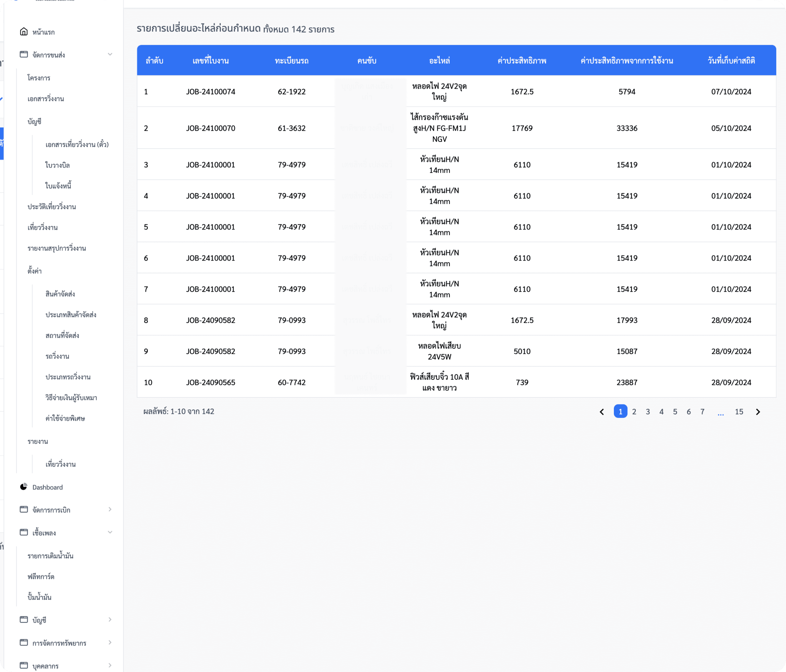Jump to pagination page 15
Viewport: 786px width, 672px height.
739,412
